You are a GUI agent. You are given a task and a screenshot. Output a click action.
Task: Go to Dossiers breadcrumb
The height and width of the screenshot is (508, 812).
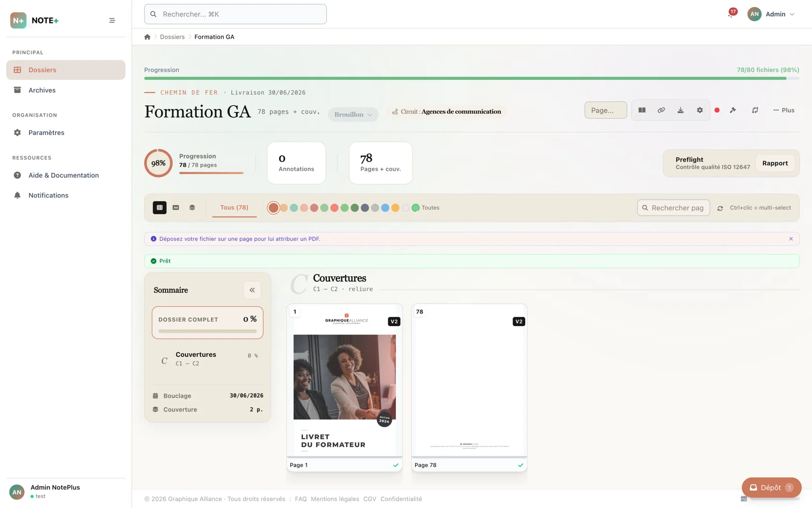pyautogui.click(x=173, y=37)
